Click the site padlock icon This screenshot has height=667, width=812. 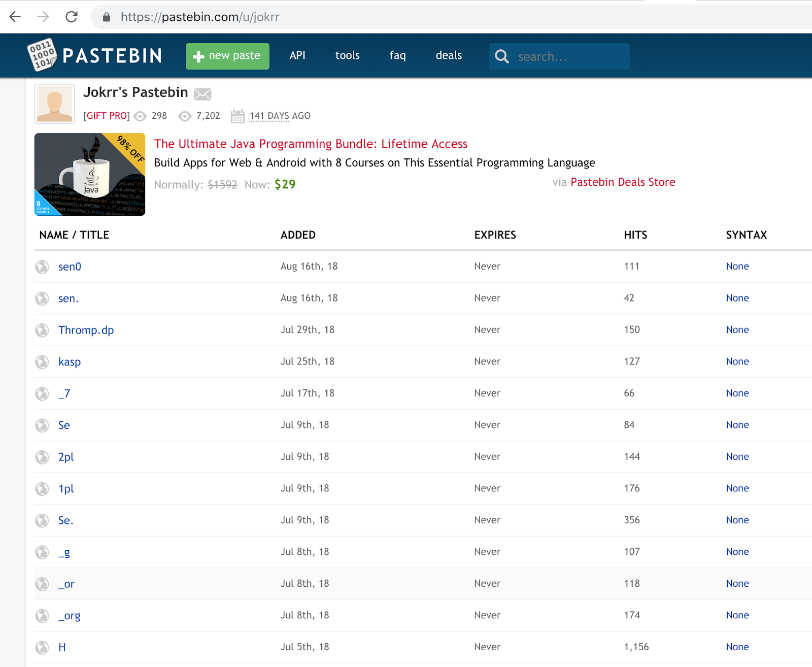coord(107,17)
